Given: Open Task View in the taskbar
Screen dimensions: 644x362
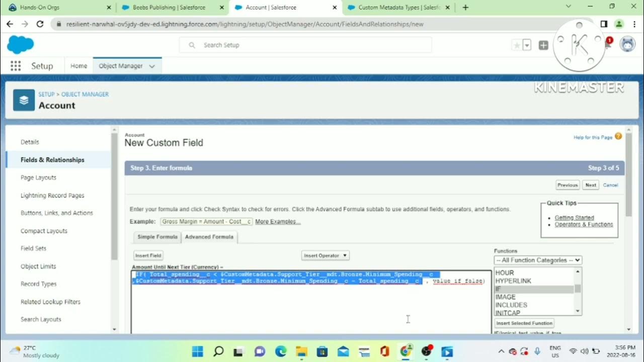Looking at the screenshot, I should pos(238,351).
